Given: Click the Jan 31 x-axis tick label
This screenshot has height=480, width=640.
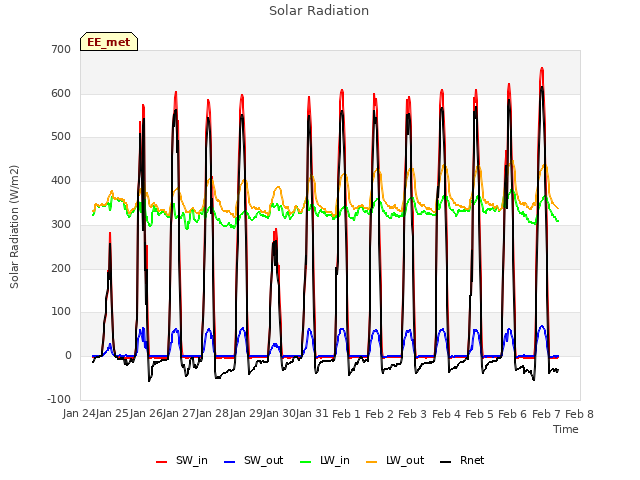Looking at the screenshot, I should point(313,414).
